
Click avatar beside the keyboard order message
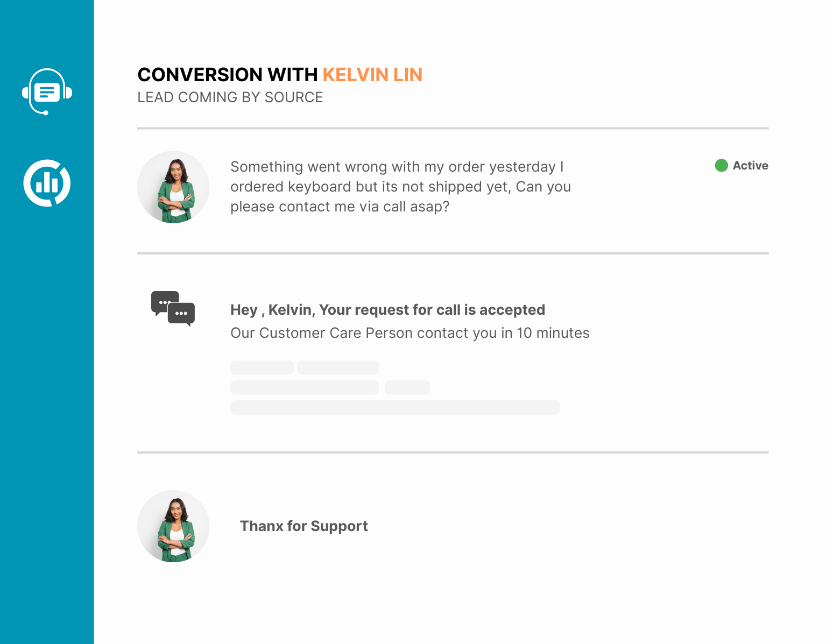pos(173,187)
